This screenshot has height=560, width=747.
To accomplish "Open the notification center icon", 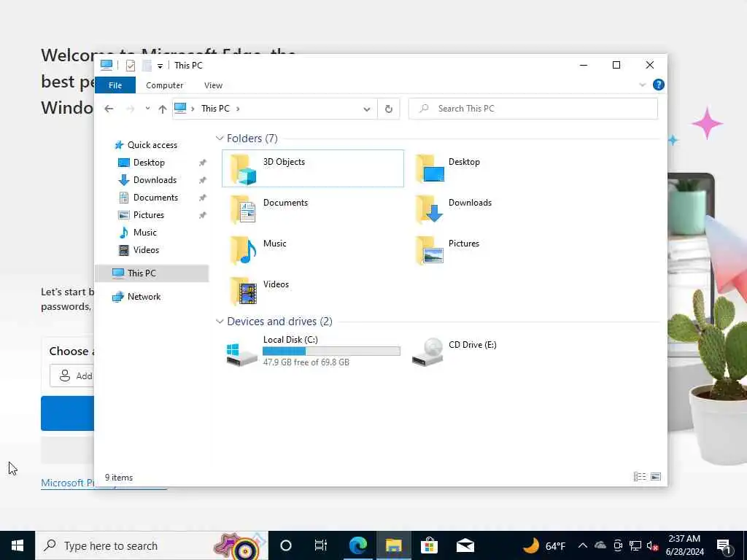I will pos(724,545).
